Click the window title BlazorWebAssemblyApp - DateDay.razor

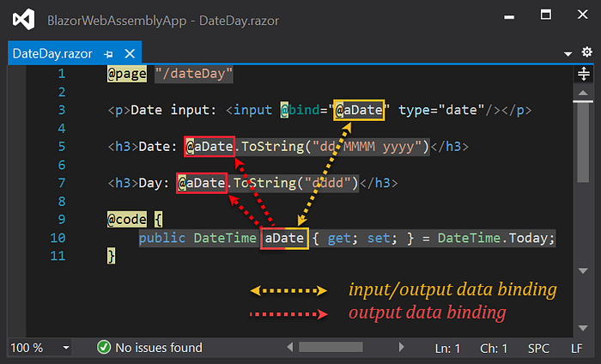pos(163,21)
